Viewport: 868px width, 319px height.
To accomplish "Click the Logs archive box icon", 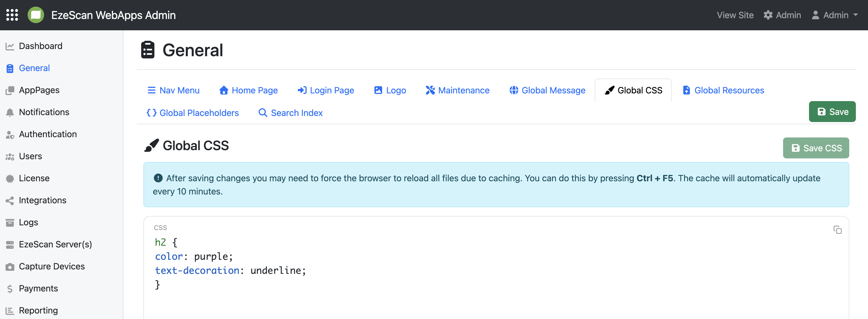I will click(10, 223).
